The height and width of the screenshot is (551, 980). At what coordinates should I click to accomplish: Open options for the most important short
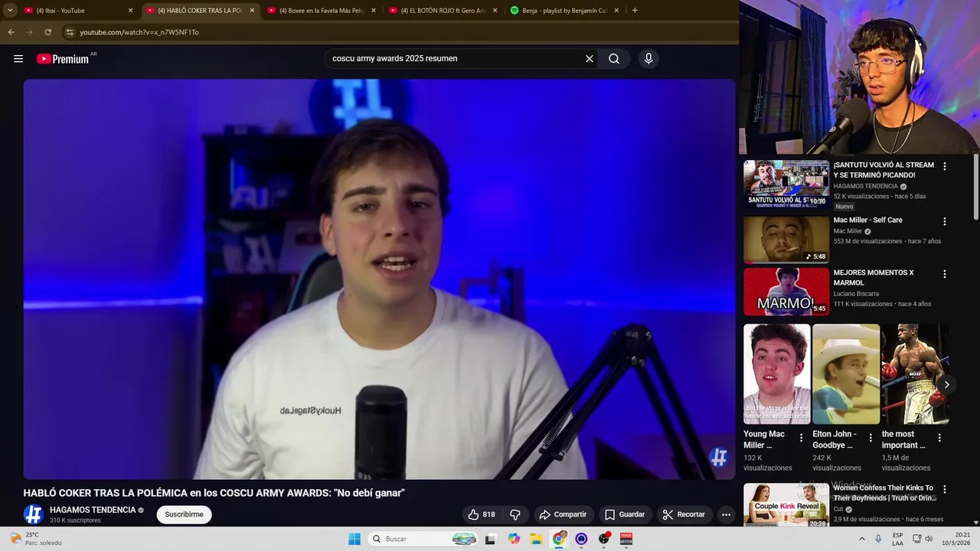pyautogui.click(x=939, y=438)
